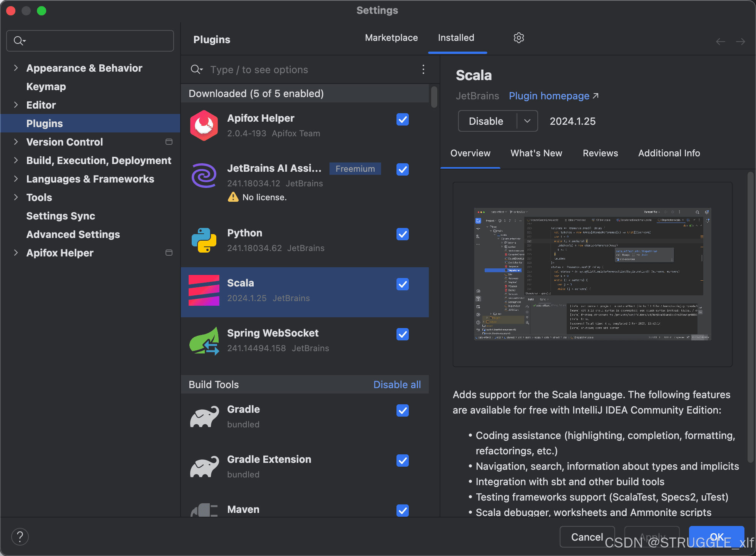The height and width of the screenshot is (556, 756).
Task: Click the Scala description panel scrollbar
Action: pos(750,317)
